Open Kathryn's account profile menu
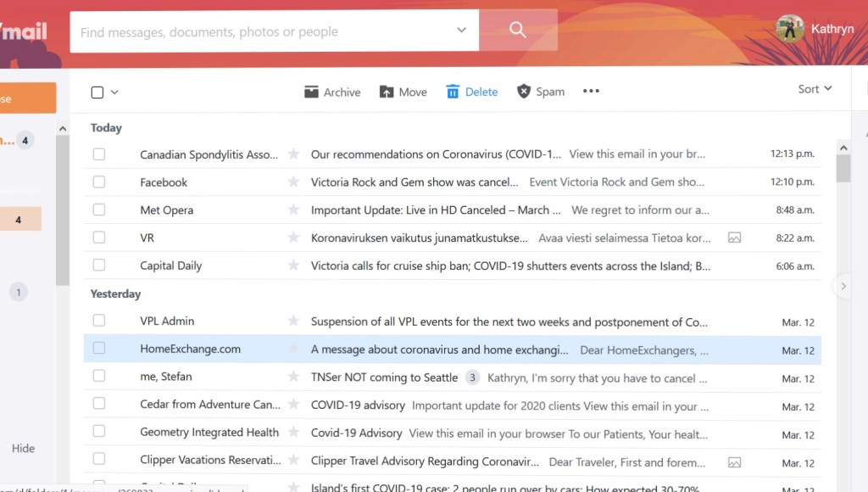 coord(814,29)
